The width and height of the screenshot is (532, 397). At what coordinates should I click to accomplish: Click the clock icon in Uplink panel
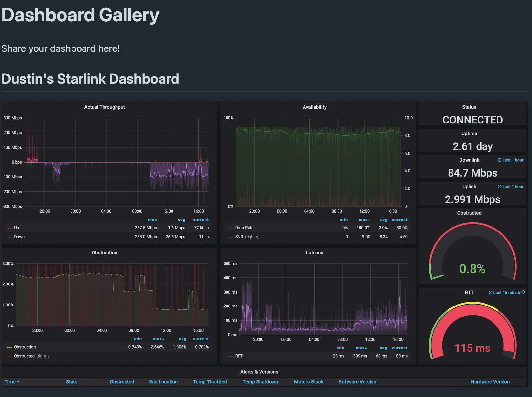499,187
